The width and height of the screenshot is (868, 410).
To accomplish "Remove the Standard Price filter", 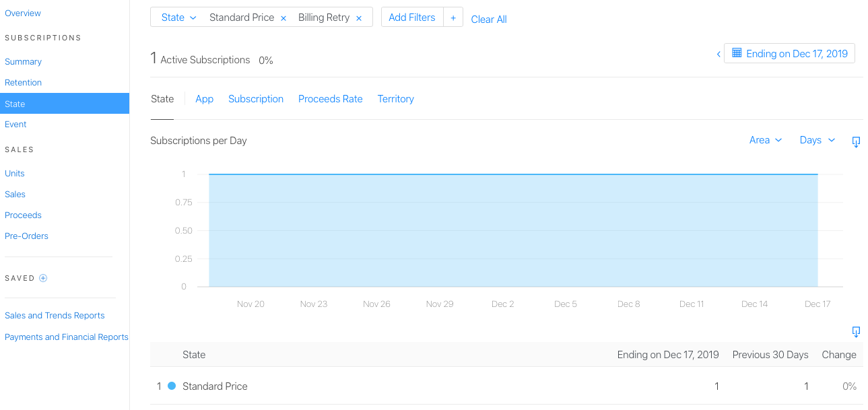I will click(283, 18).
